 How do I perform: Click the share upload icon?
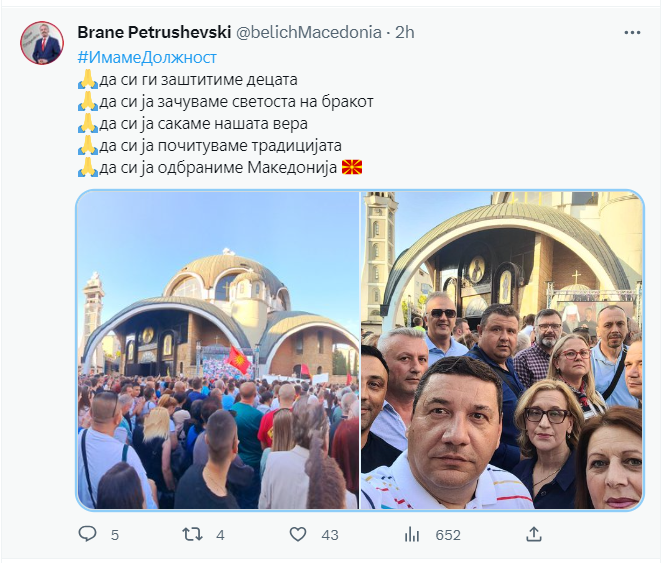tap(534, 534)
